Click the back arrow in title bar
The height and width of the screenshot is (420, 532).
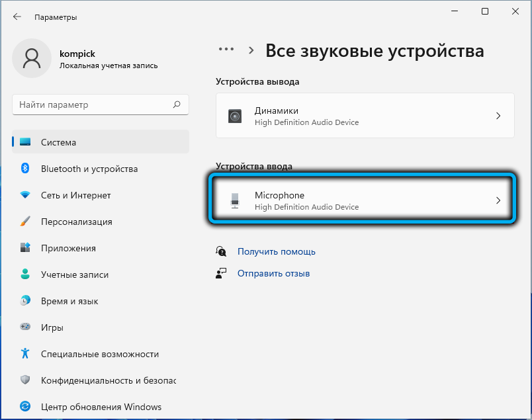point(17,16)
